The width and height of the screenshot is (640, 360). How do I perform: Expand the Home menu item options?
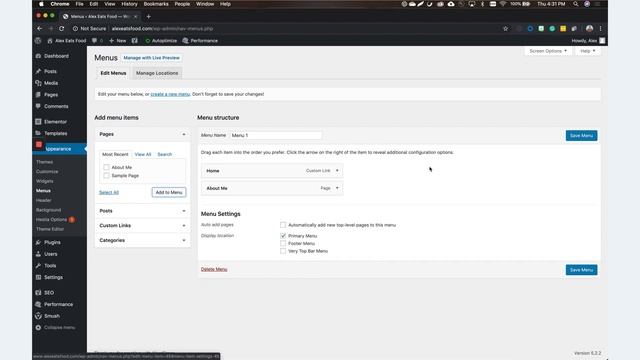click(x=337, y=171)
